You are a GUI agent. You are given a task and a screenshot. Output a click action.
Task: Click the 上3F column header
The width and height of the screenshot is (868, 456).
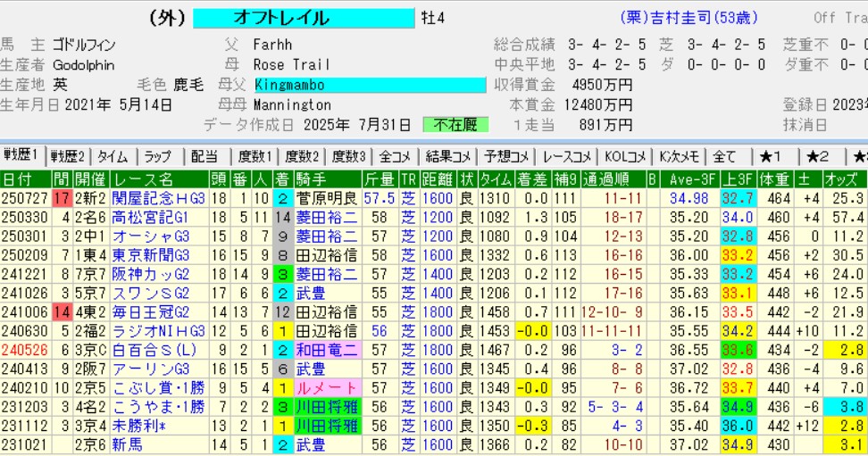[737, 179]
